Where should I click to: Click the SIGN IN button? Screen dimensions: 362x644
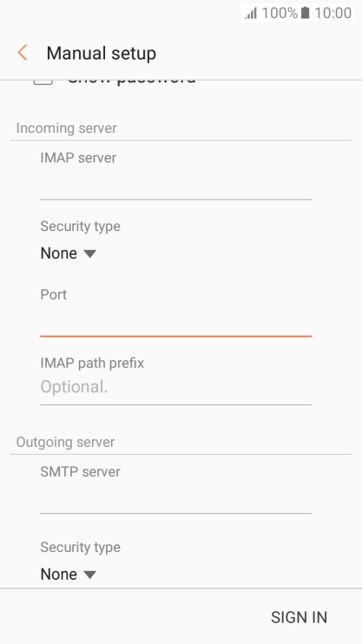299,617
